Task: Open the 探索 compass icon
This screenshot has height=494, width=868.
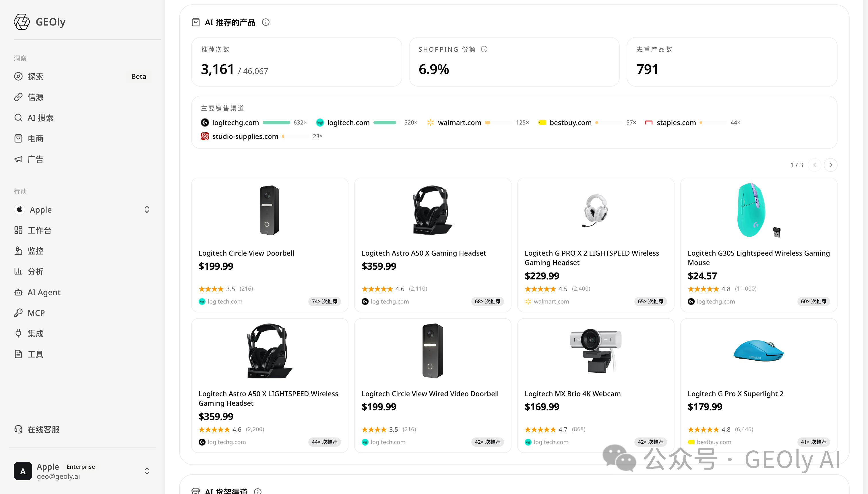Action: coord(18,76)
